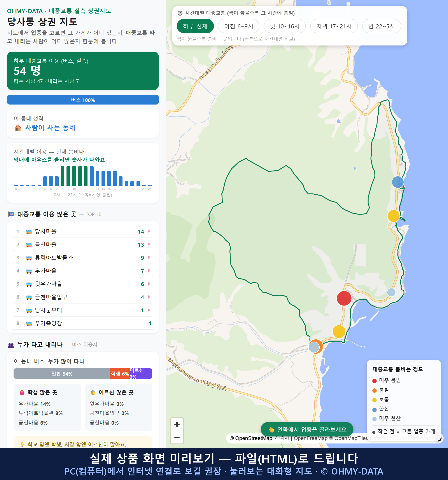Click the map attribution toggle icon

coord(438,438)
